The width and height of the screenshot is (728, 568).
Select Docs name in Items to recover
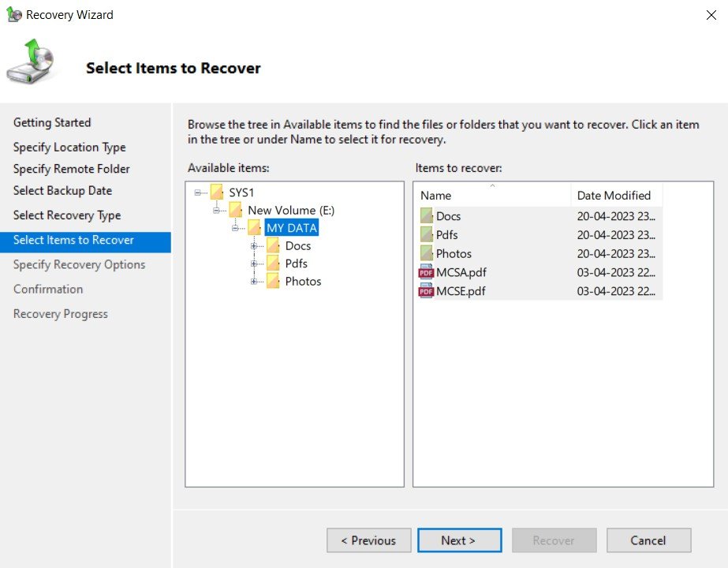tap(449, 216)
